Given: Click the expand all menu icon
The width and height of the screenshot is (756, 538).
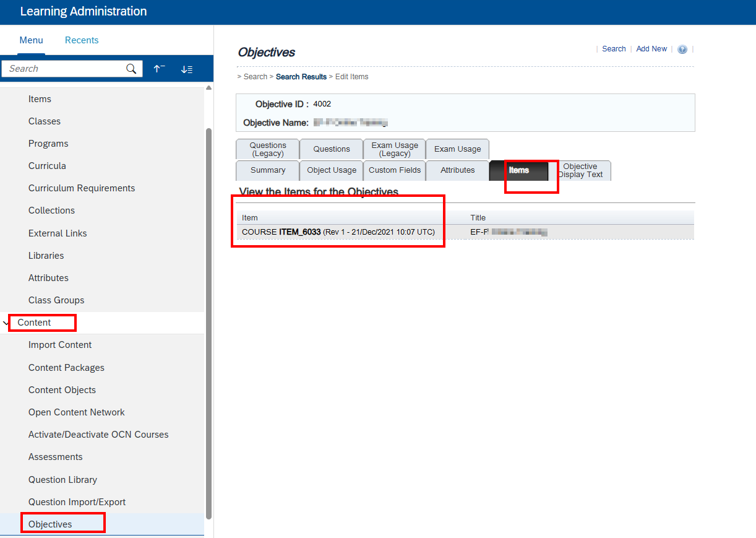Looking at the screenshot, I should click(x=187, y=69).
